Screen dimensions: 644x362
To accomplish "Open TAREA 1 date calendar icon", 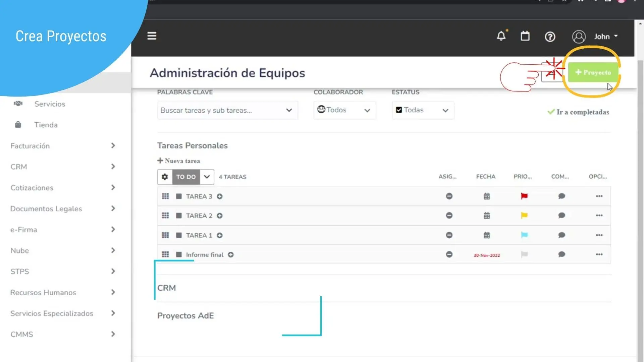I will [487, 235].
